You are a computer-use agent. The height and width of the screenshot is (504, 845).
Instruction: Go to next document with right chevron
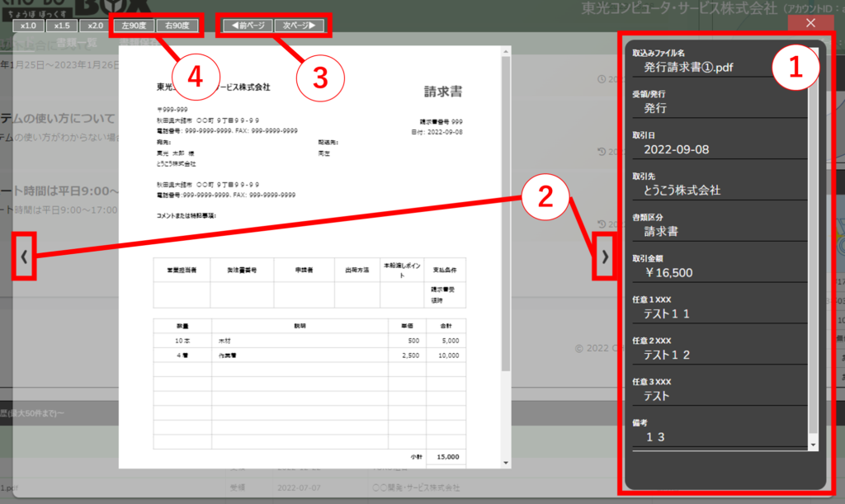[605, 257]
